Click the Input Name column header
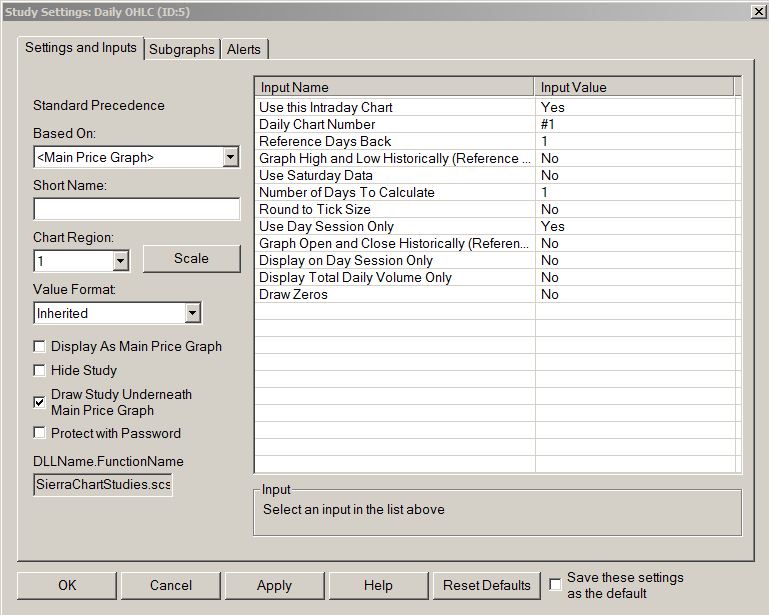Viewport: 769px width, 615px height. click(x=394, y=88)
